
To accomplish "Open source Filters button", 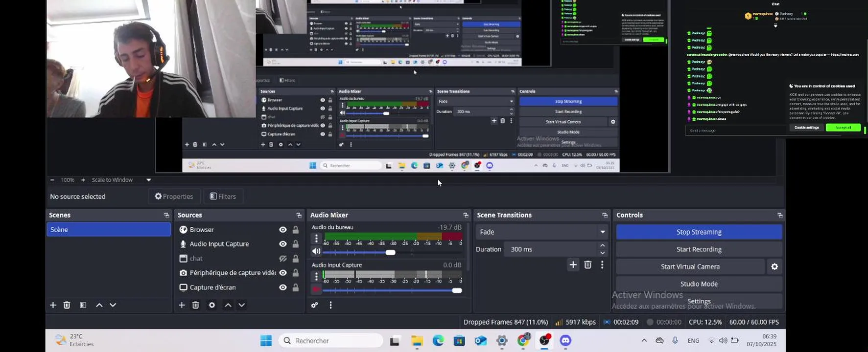I will 223,197.
